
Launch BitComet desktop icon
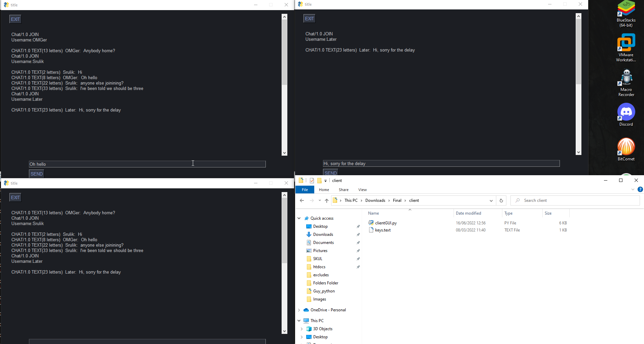[626, 149]
